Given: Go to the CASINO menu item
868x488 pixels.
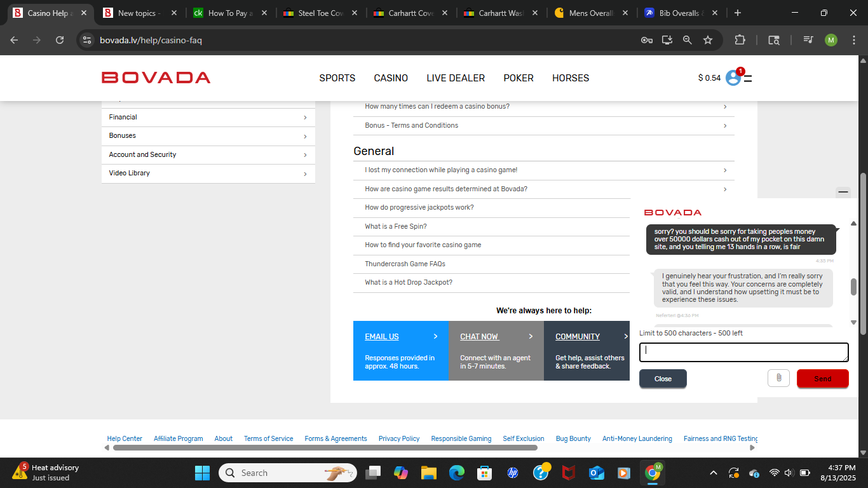Looking at the screenshot, I should point(391,78).
